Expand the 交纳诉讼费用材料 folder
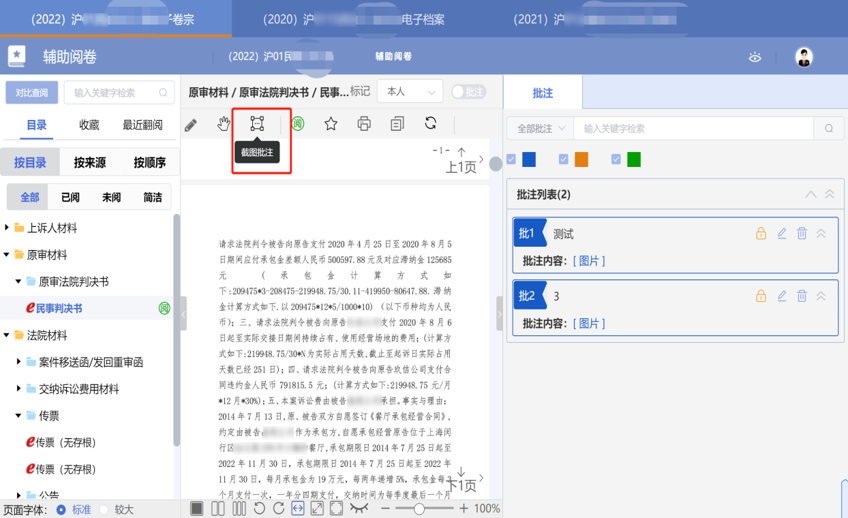Image resolution: width=848 pixels, height=518 pixels. click(18, 388)
